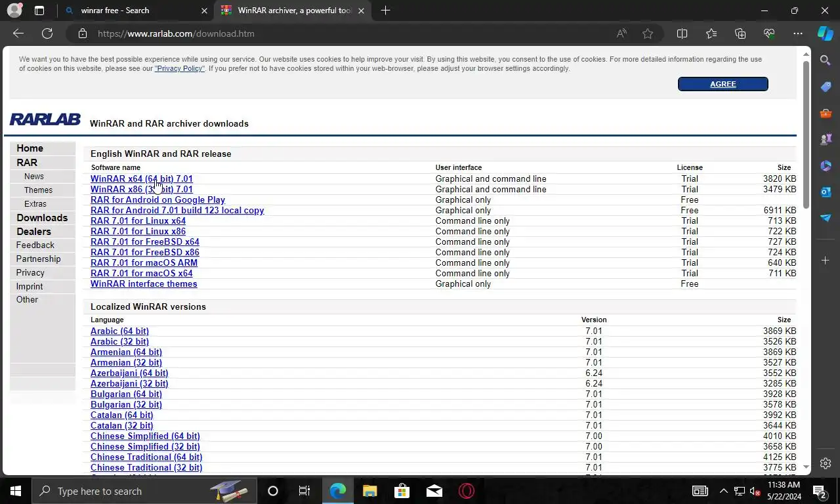Refresh the current page
Screen dimensions: 840x504
(x=47, y=33)
